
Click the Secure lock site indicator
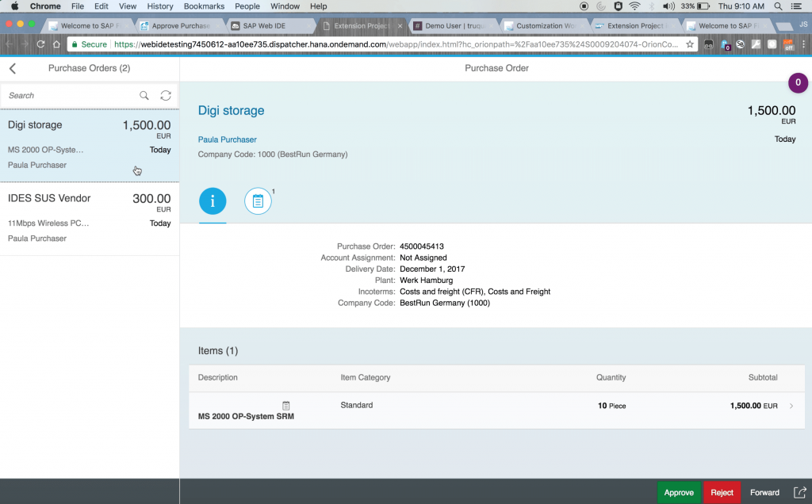[89, 44]
